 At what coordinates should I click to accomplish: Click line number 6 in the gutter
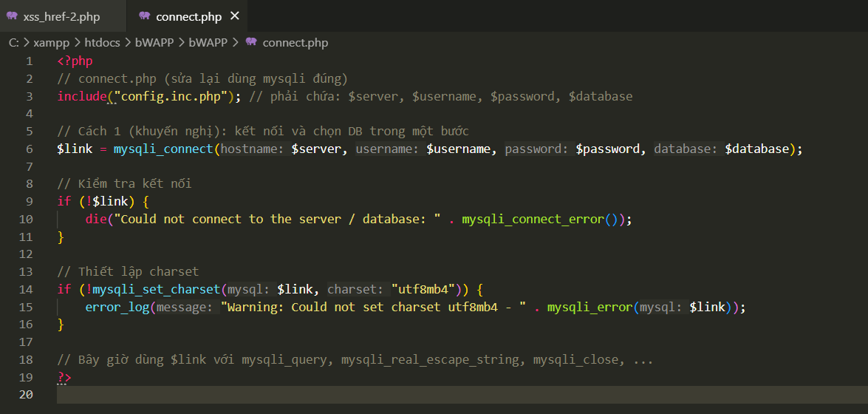[29, 149]
